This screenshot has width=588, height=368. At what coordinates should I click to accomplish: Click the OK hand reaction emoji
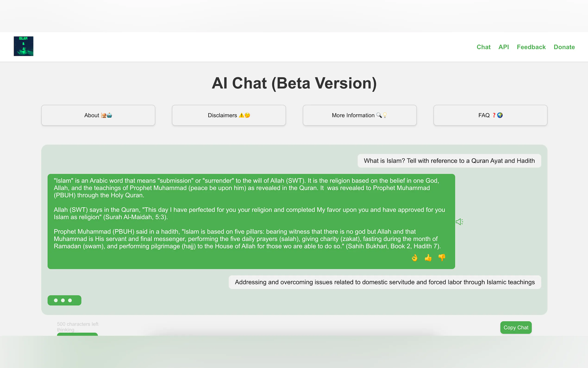pos(414,257)
